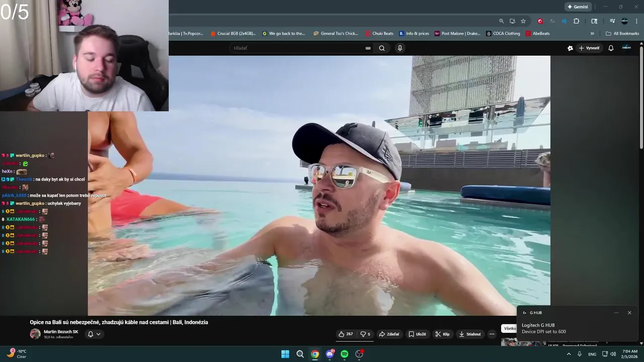Open the weather widget showing -10°C
Viewport: 644px width, 362px height.
(17, 354)
